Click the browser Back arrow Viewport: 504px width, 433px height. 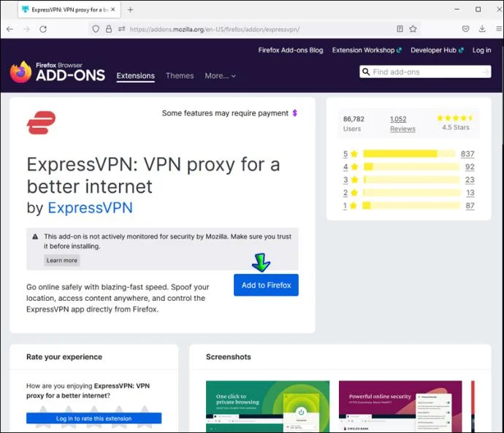click(x=10, y=29)
